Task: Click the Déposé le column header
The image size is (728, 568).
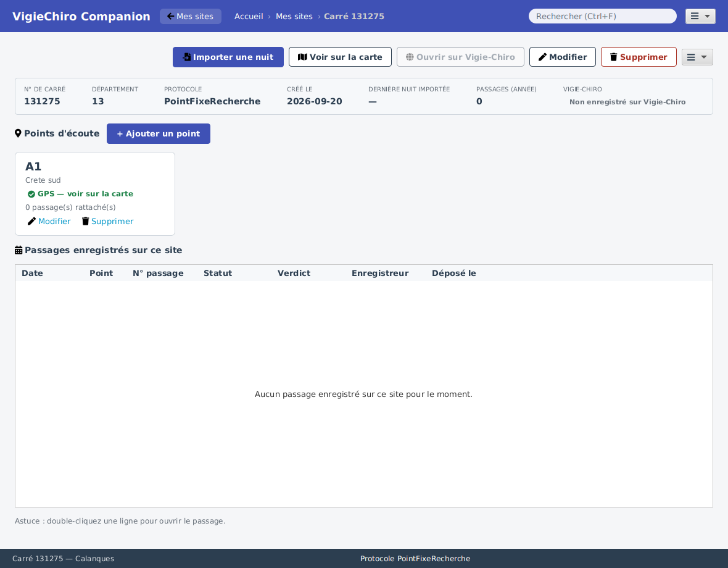Action: (453, 273)
